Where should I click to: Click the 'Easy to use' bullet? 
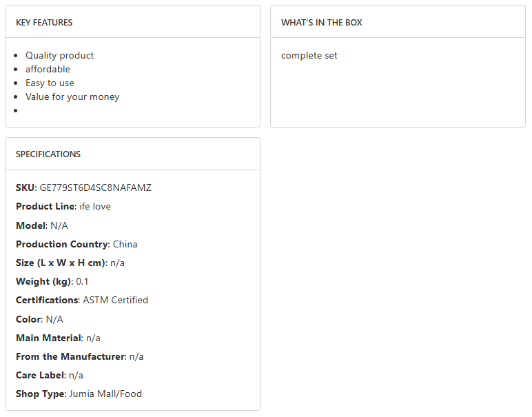coord(50,83)
